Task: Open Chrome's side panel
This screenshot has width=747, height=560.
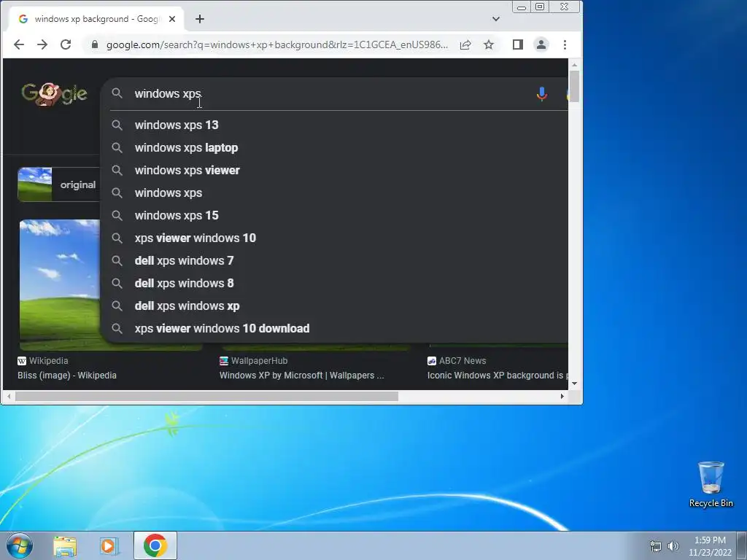Action: [518, 44]
